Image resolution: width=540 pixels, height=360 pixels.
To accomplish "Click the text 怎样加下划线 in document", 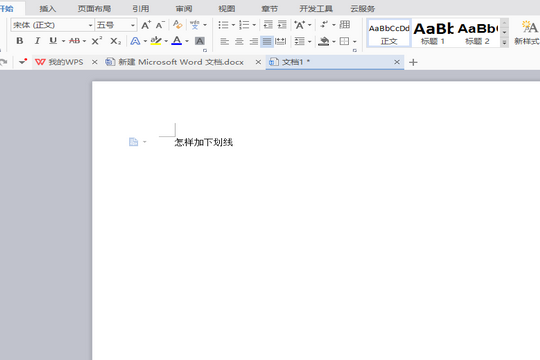I will pyautogui.click(x=204, y=142).
